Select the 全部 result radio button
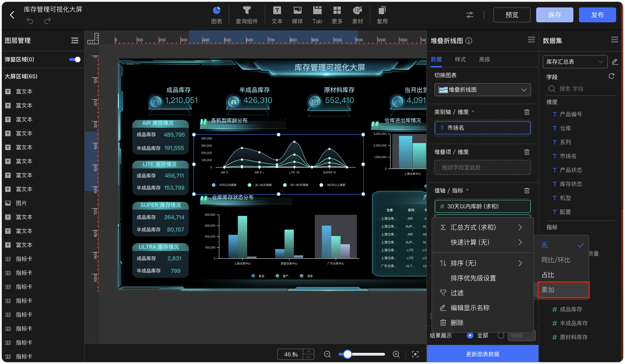The image size is (625, 364). pos(470,336)
